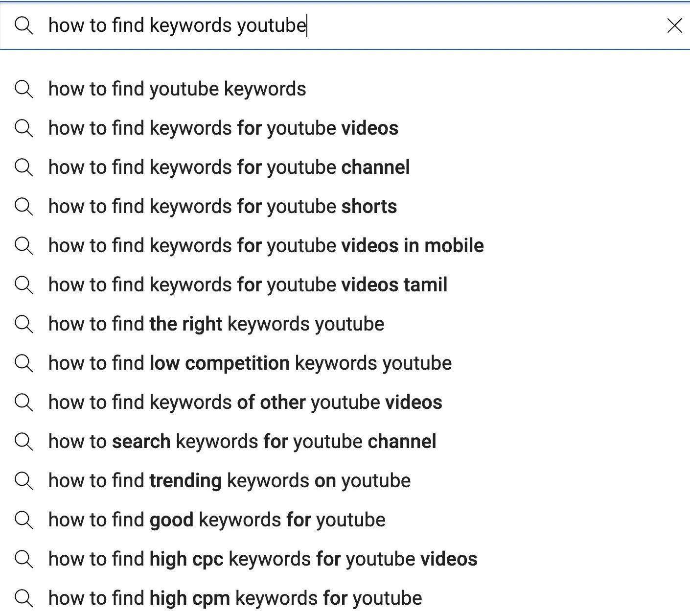The height and width of the screenshot is (616, 690).
Task: Clear the search query with the X button
Action: 675,25
